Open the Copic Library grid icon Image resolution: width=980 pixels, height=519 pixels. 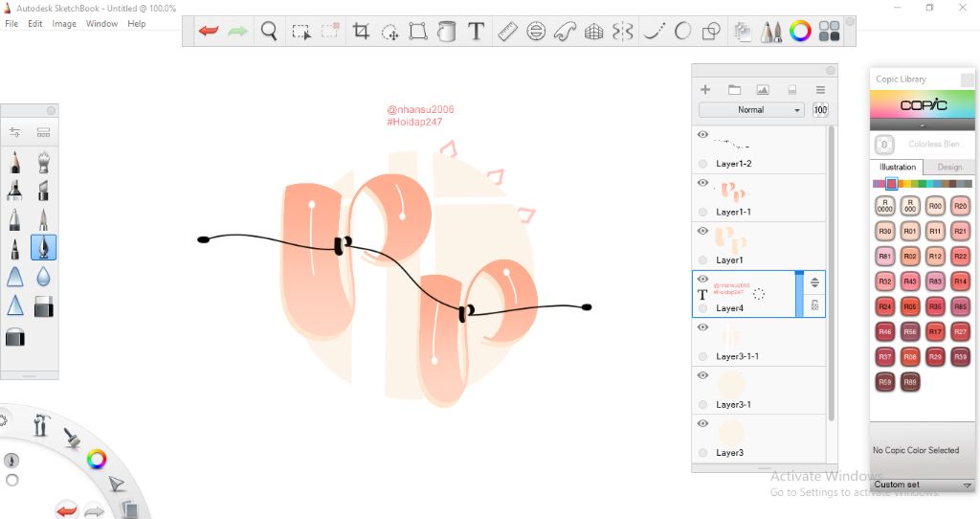pos(830,31)
